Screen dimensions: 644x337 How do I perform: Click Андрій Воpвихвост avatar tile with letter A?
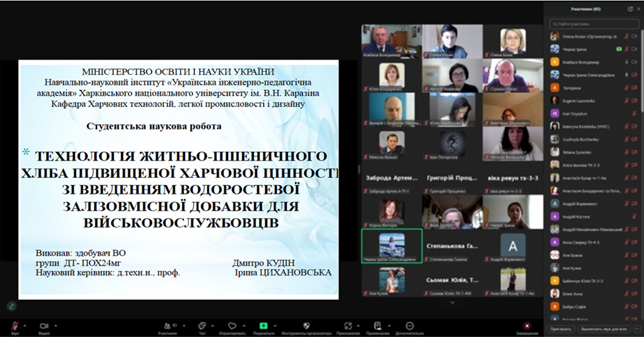513,246
